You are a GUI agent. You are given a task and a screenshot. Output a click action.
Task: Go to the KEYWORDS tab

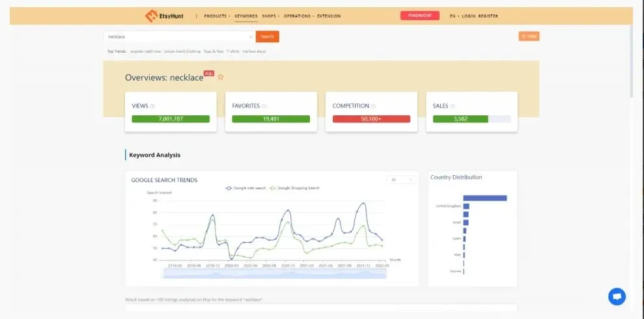pos(246,16)
